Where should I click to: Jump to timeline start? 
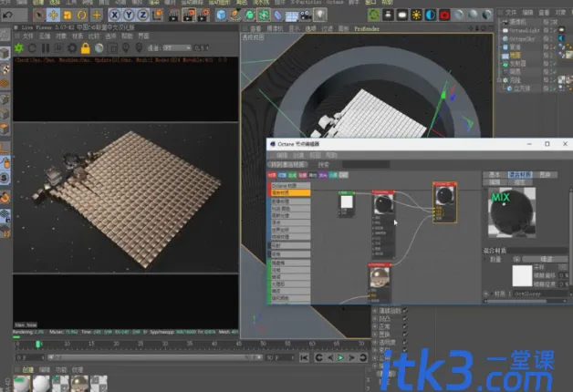pos(304,357)
